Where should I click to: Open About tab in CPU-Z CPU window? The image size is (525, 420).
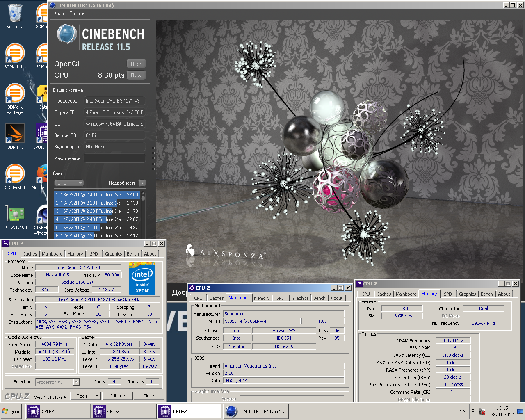(x=150, y=254)
